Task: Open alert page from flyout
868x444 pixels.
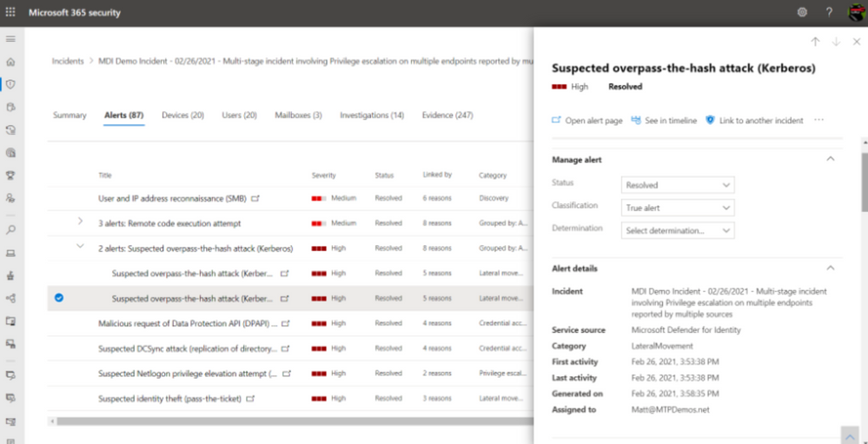Action: (x=587, y=120)
